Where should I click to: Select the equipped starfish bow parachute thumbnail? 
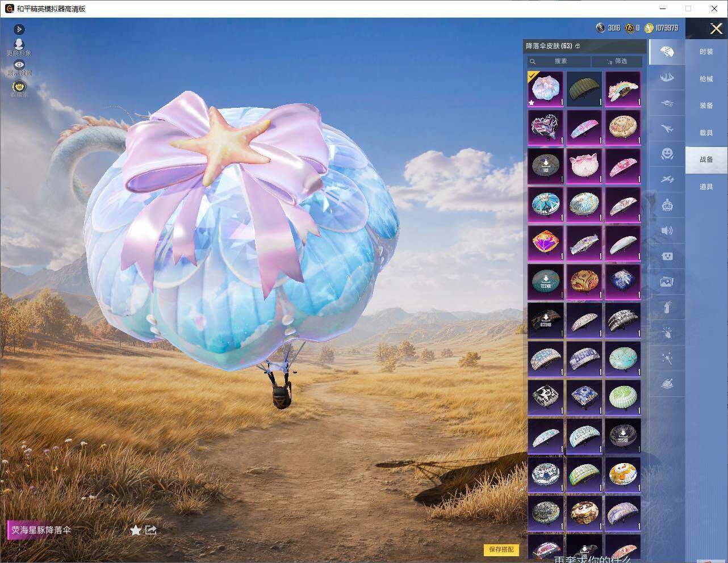tap(546, 89)
